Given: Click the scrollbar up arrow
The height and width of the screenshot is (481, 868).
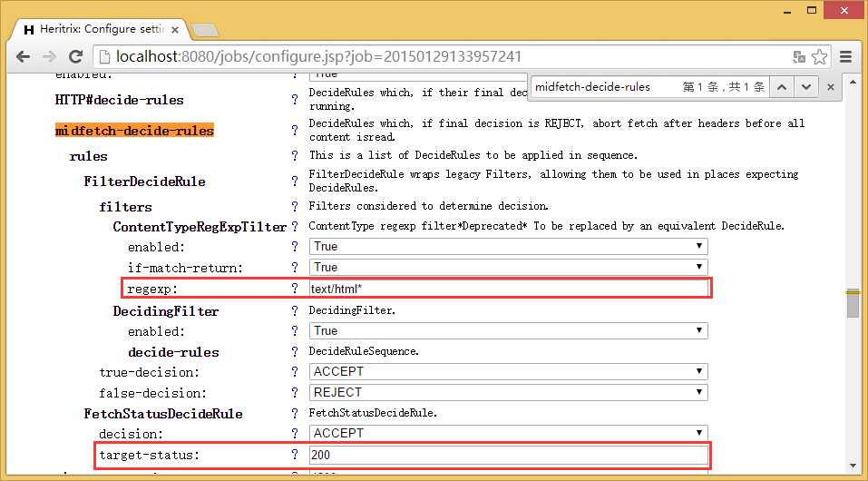Looking at the screenshot, I should (x=853, y=81).
